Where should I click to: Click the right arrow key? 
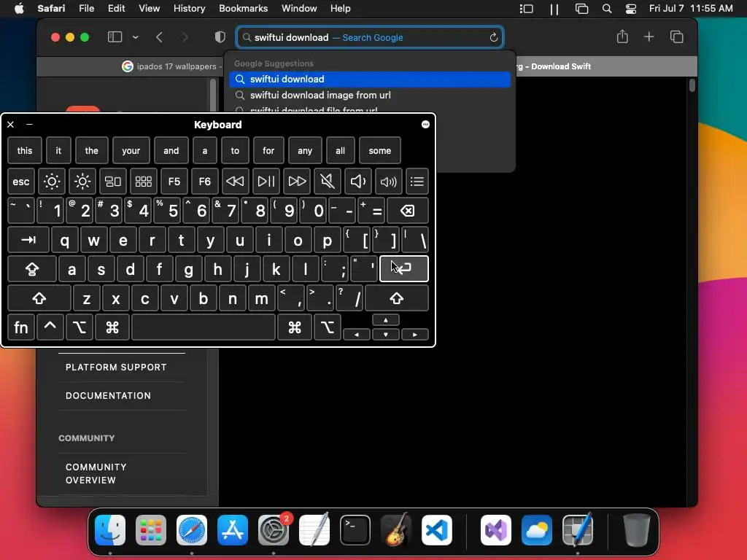pos(414,334)
